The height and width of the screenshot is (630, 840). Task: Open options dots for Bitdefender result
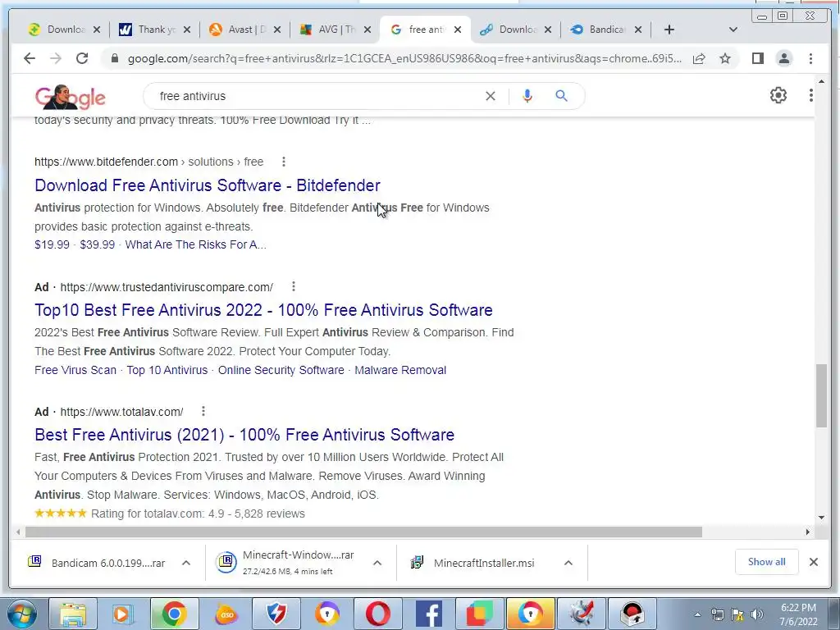(283, 162)
